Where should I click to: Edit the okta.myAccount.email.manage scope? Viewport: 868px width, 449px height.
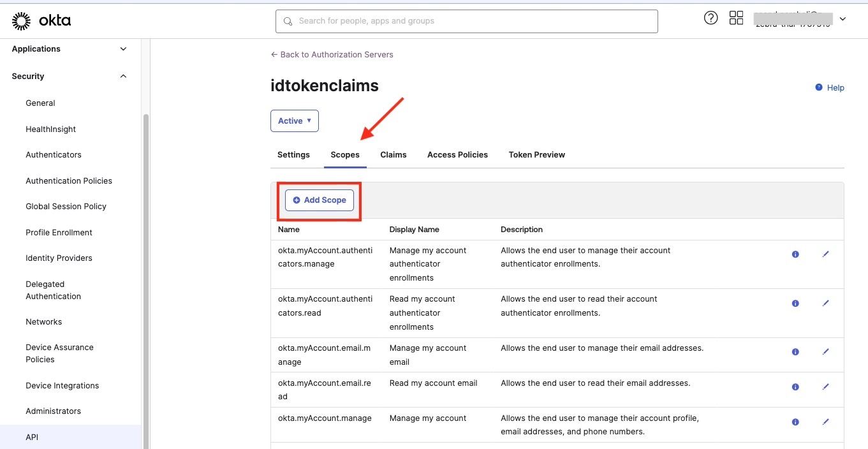(825, 351)
